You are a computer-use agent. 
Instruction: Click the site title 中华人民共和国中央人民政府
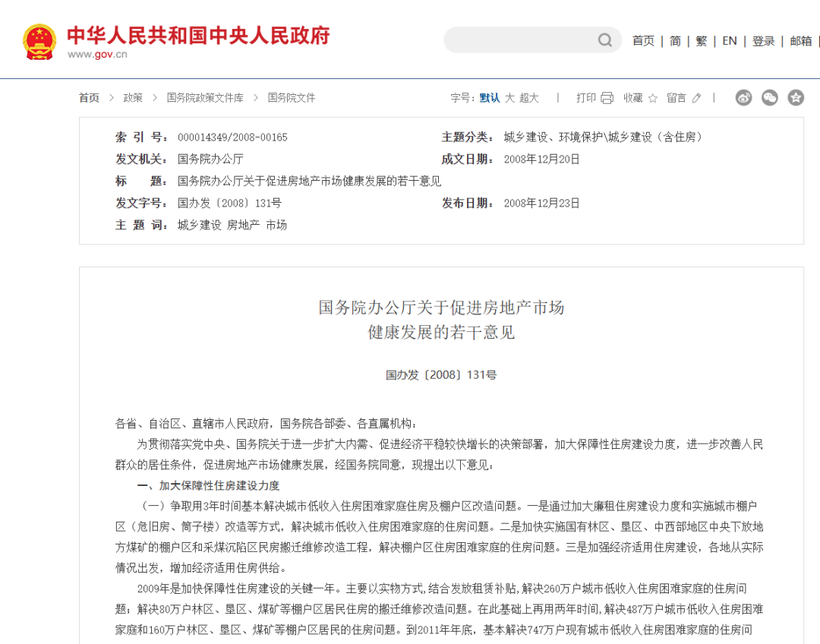pyautogui.click(x=199, y=35)
